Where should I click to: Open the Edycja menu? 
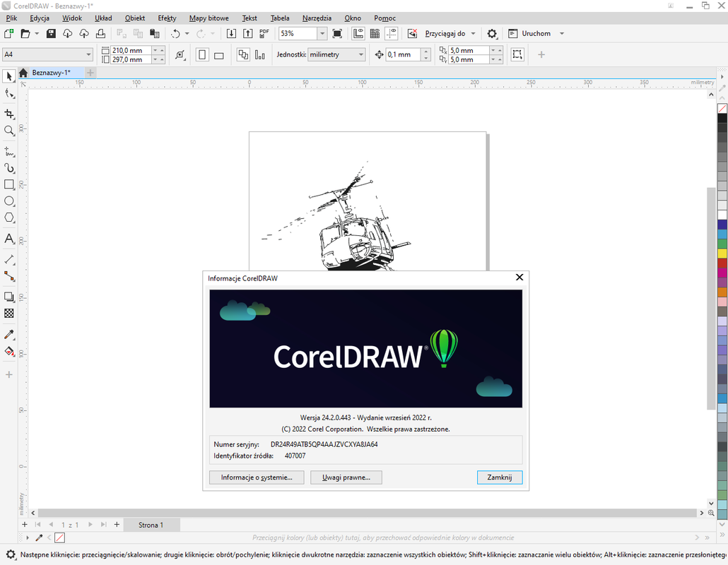(x=40, y=18)
